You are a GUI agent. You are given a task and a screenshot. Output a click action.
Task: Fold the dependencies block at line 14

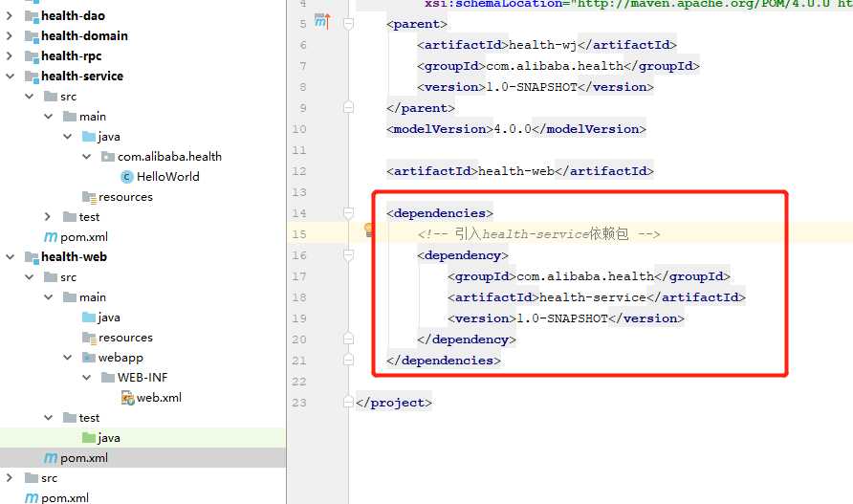[349, 213]
